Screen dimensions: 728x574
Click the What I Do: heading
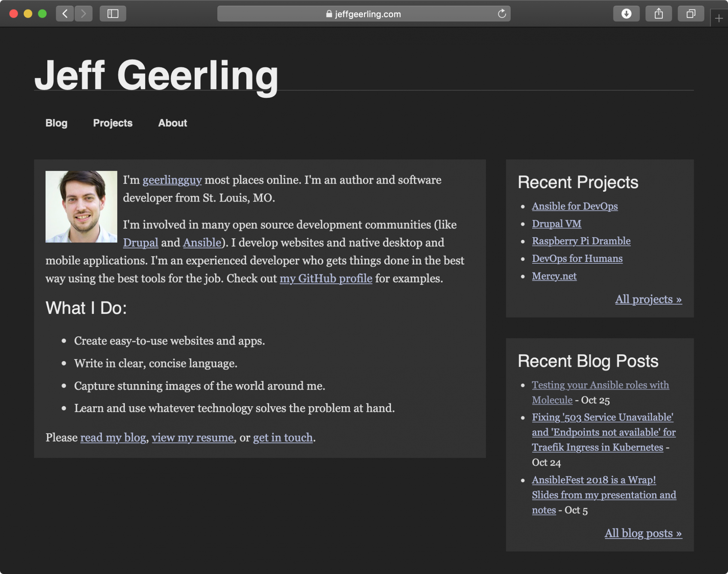click(x=86, y=308)
